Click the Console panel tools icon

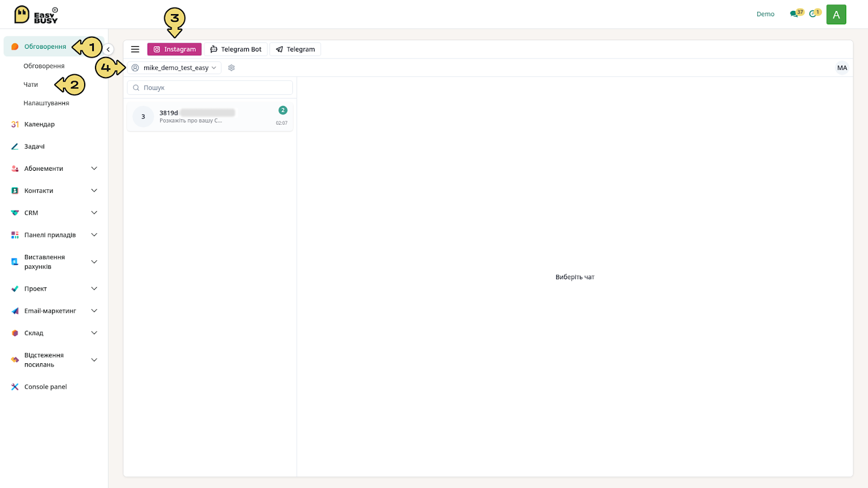click(x=15, y=387)
